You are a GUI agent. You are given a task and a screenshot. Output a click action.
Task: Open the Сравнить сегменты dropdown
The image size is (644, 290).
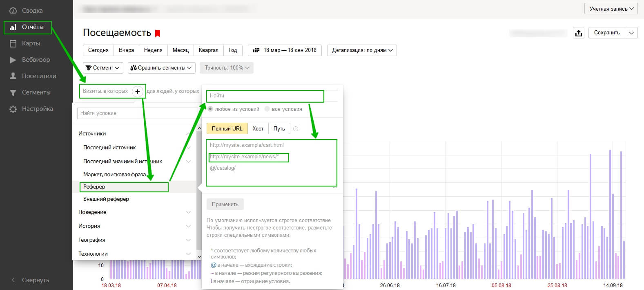[x=162, y=68]
